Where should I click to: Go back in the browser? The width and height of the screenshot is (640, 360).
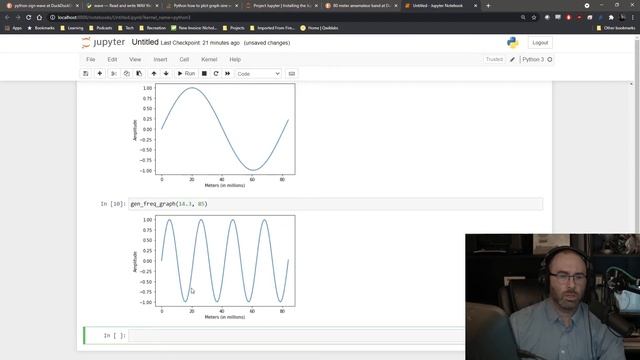pyautogui.click(x=7, y=18)
